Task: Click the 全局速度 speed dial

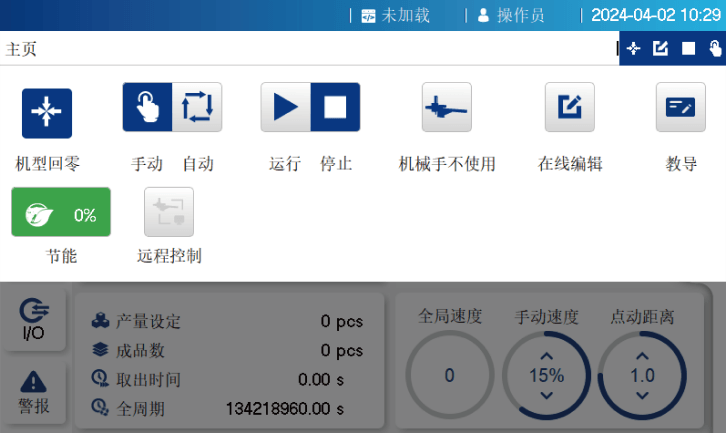Action: click(x=450, y=375)
